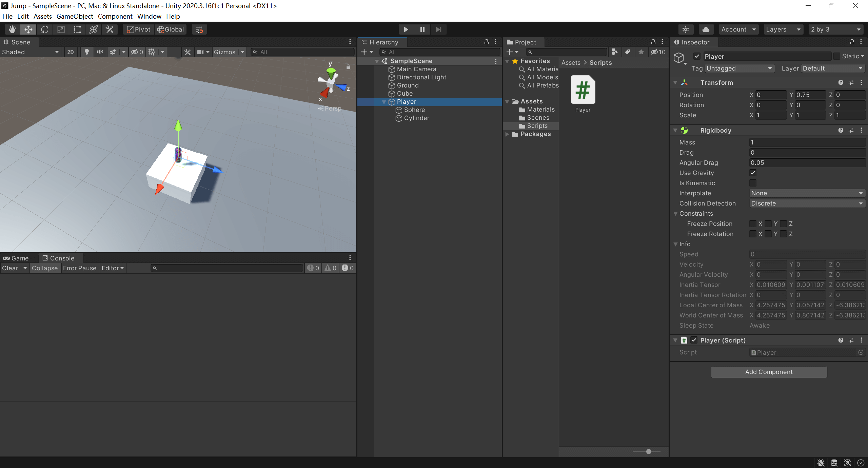Enable Is Kinematic checkbox
The width and height of the screenshot is (868, 468).
click(x=753, y=183)
